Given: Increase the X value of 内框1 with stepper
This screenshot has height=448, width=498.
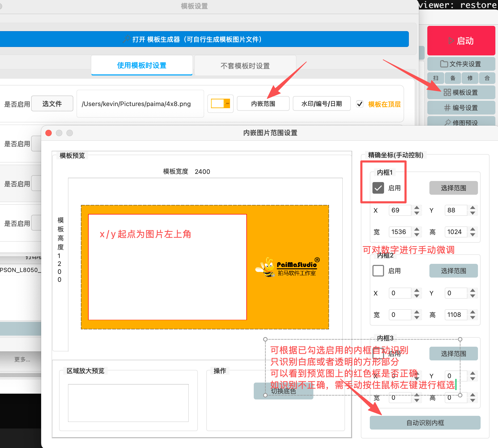Looking at the screenshot, I should [417, 208].
